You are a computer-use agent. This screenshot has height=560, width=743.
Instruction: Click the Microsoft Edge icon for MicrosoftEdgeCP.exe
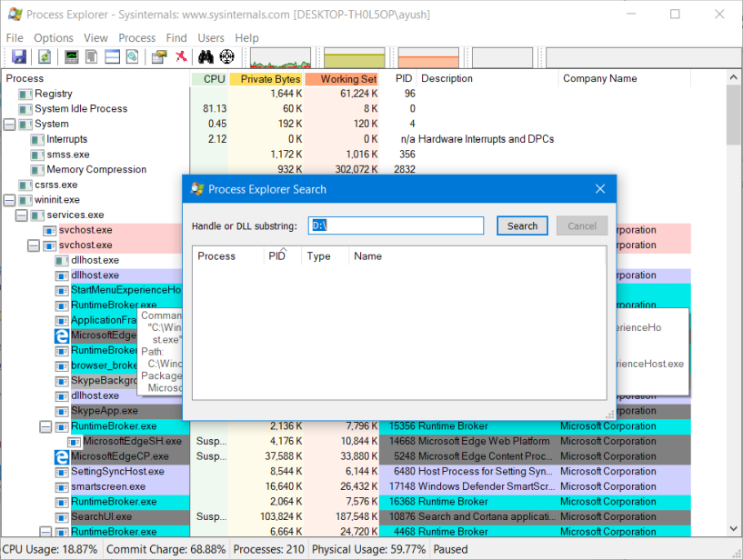point(62,456)
